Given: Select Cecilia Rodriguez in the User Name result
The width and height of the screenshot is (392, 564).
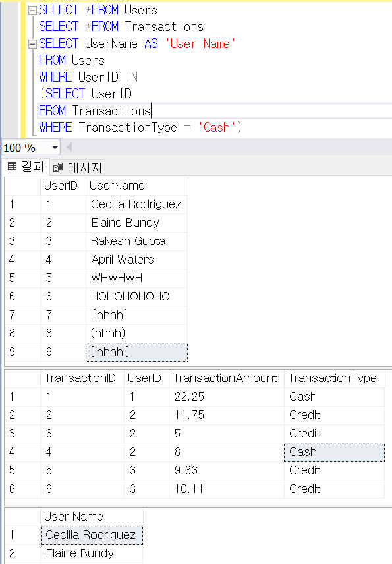Looking at the screenshot, I should [x=92, y=535].
